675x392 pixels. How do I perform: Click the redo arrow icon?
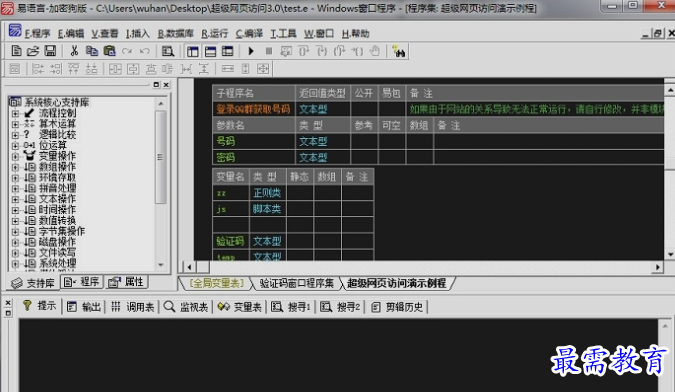127,51
